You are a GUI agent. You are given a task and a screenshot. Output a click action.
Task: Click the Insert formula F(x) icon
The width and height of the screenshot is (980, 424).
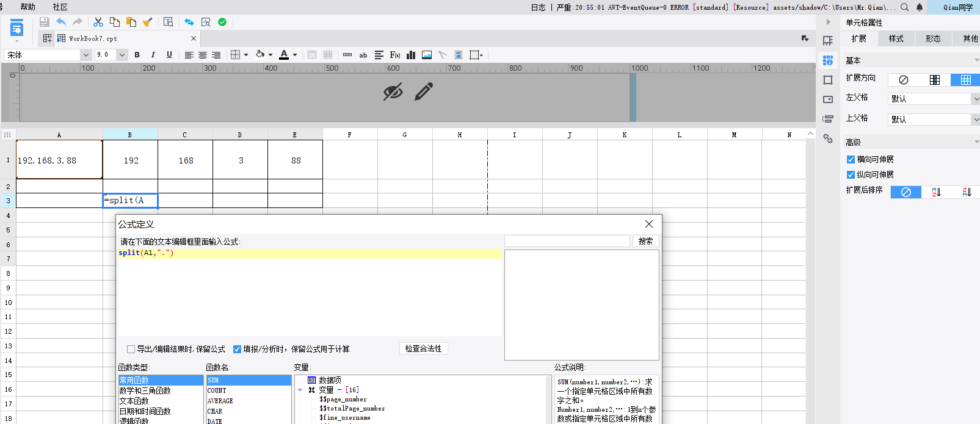(395, 55)
